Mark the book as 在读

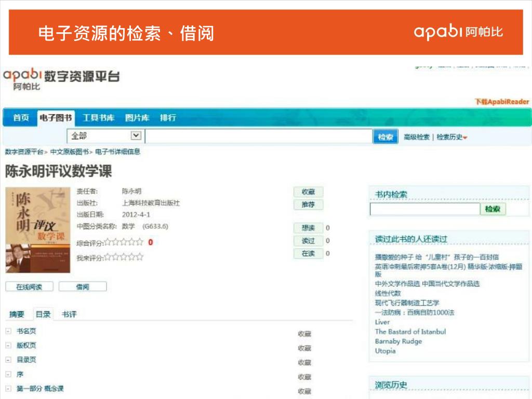click(309, 254)
